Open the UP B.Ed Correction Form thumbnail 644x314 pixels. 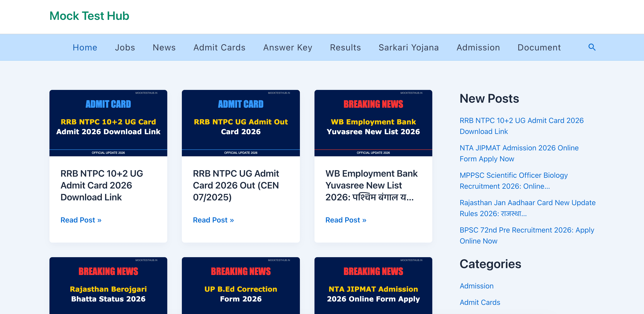241,285
